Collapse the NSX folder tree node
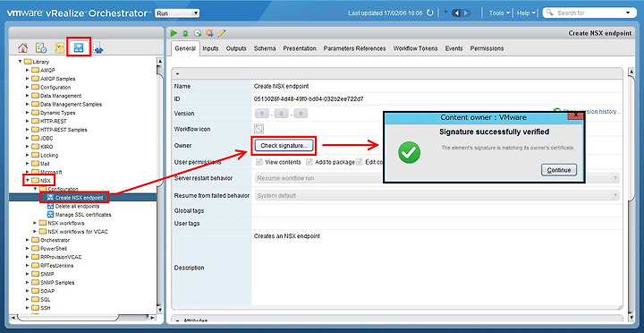Screen dimensions: 644x333 pos(28,181)
